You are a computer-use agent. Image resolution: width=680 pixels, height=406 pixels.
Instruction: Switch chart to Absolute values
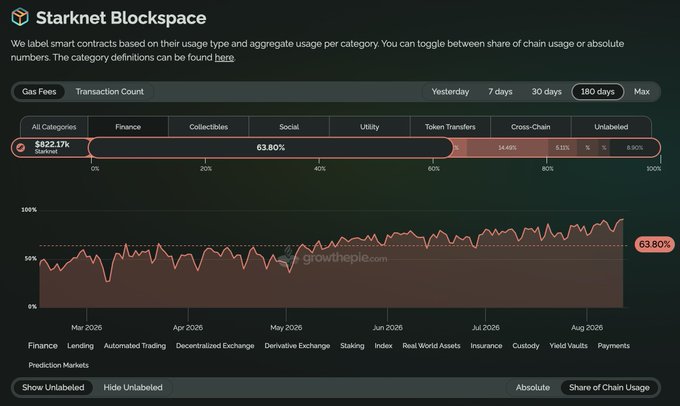(x=533, y=387)
